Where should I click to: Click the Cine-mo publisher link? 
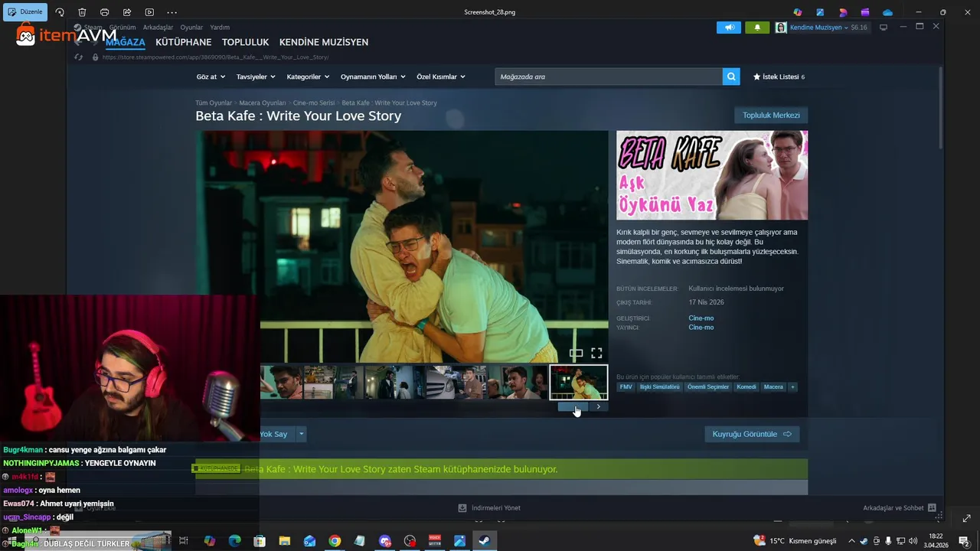point(701,328)
